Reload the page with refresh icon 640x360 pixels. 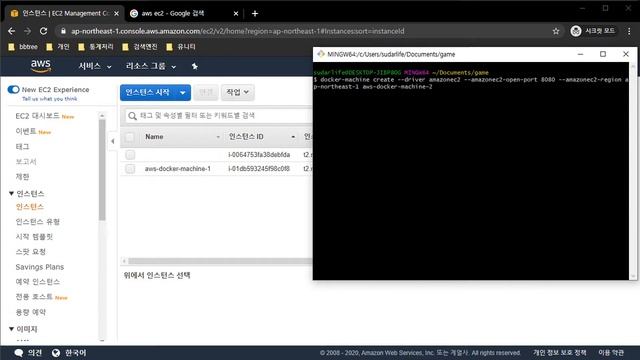(43, 31)
